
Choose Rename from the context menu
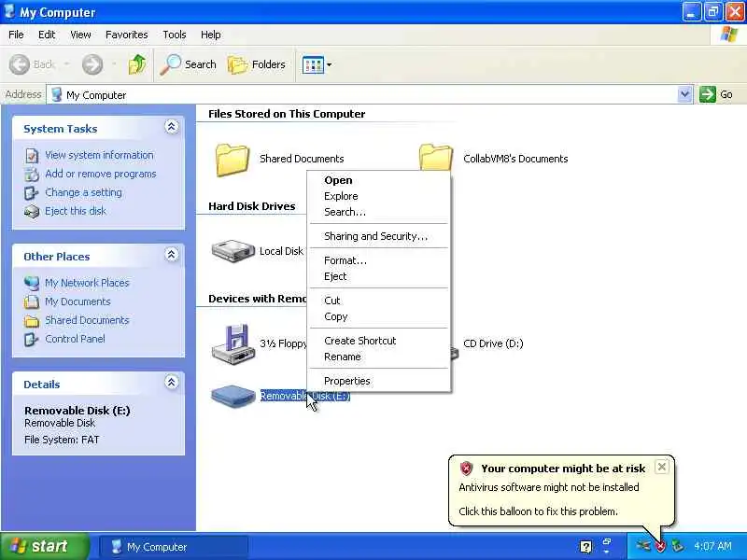pos(379,357)
